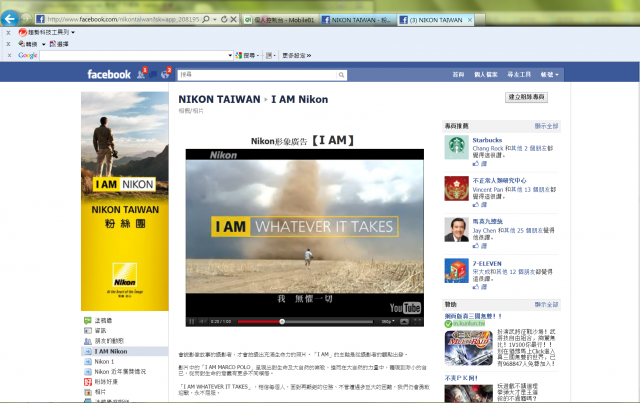Click the Google logo on the toolbar

[27, 55]
